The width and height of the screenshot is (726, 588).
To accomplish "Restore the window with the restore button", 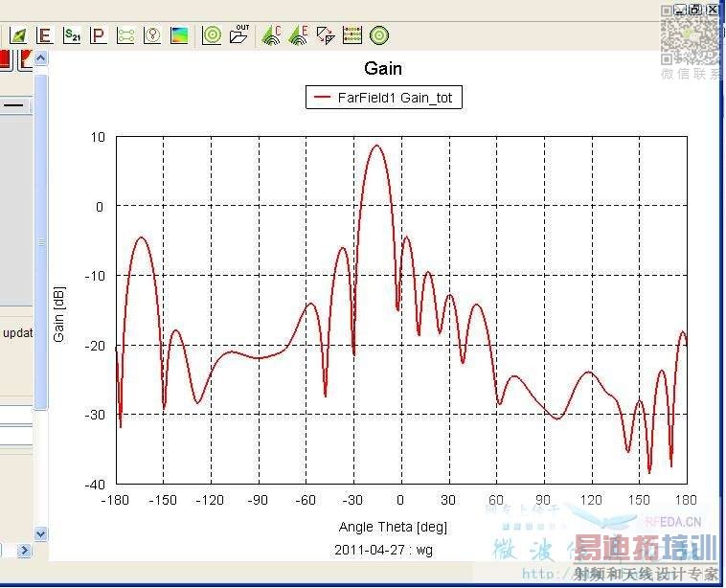I will click(x=696, y=10).
